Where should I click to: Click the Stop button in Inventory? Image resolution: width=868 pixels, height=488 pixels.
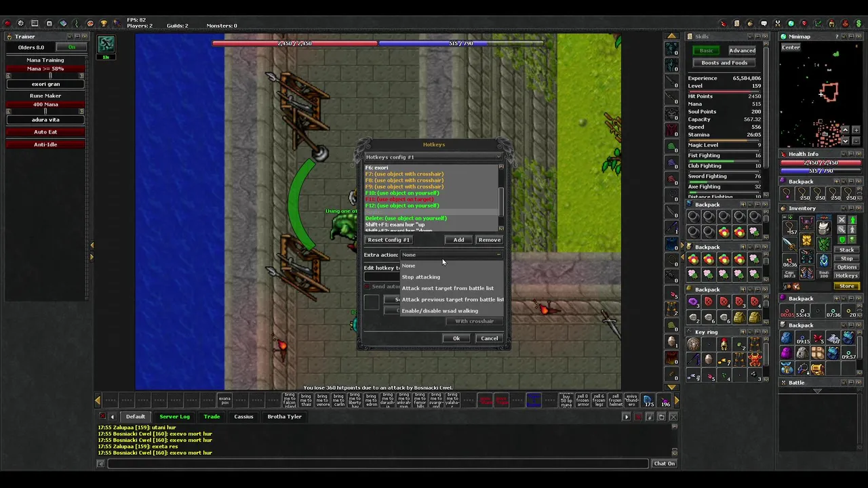pyautogui.click(x=847, y=259)
